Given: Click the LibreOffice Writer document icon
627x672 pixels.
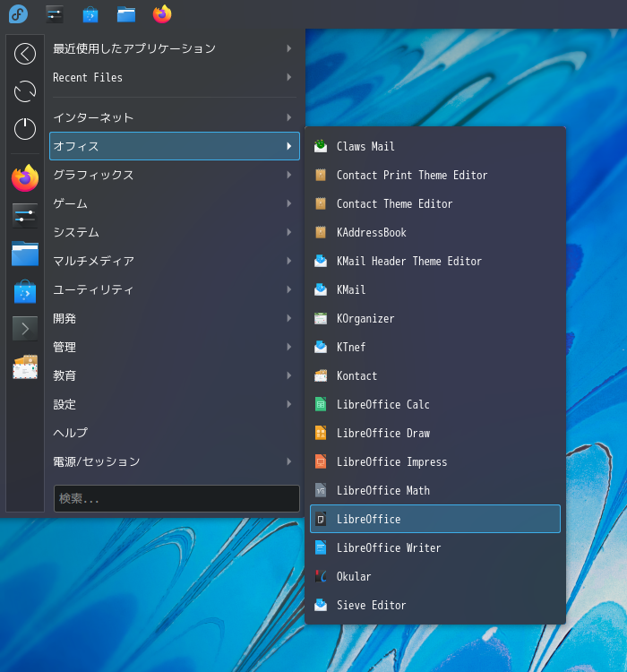Looking at the screenshot, I should (x=321, y=547).
